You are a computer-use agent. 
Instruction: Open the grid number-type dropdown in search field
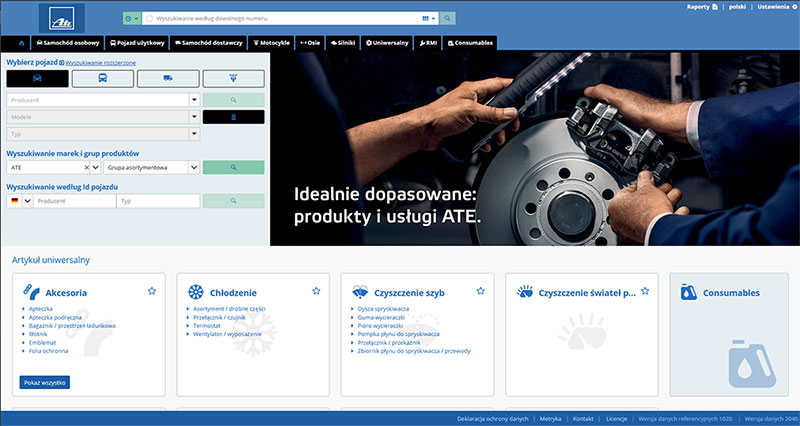pyautogui.click(x=429, y=18)
